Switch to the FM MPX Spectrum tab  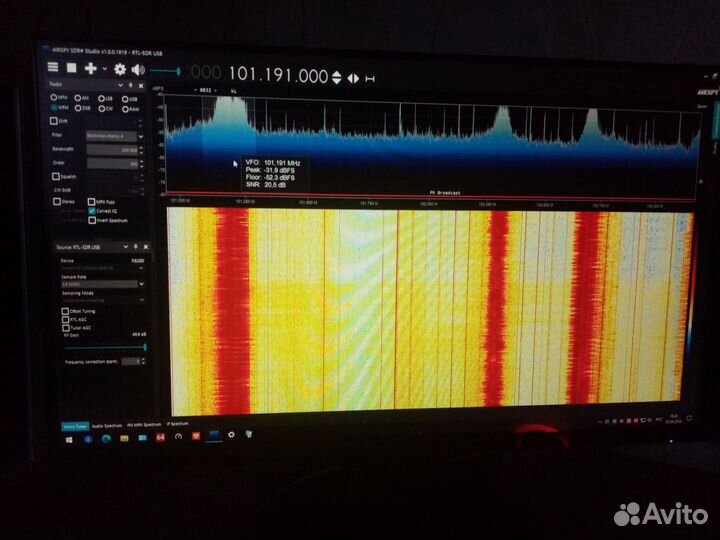(144, 425)
